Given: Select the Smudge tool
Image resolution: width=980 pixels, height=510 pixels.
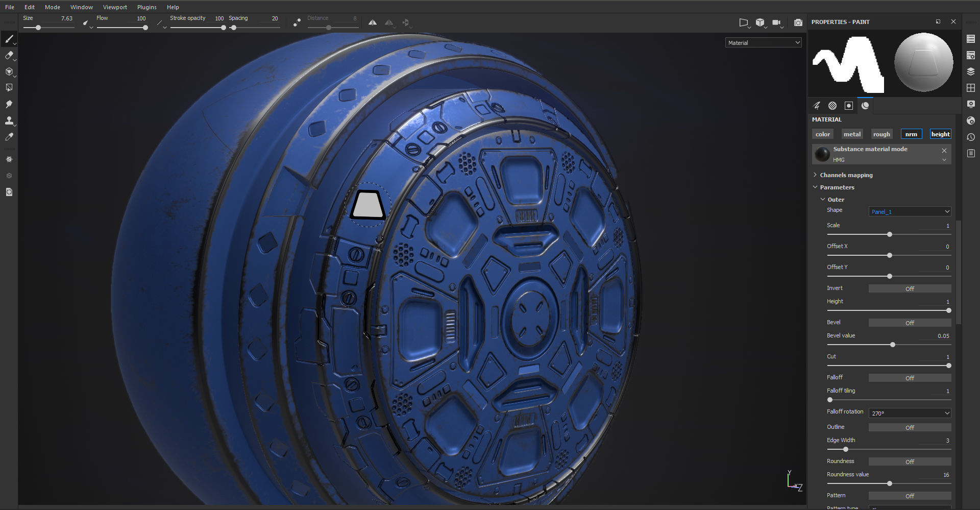Looking at the screenshot, I should pos(9,104).
